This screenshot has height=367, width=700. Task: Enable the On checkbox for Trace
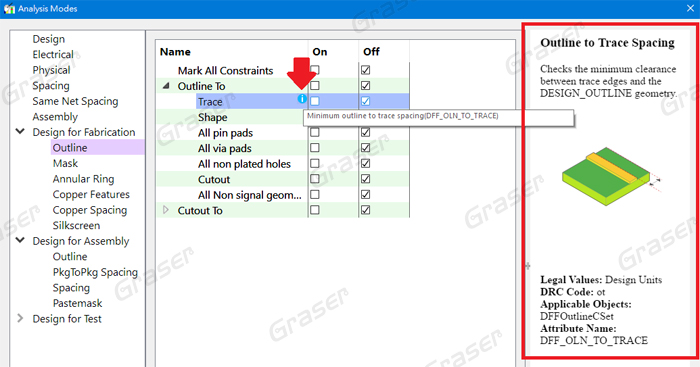click(315, 101)
